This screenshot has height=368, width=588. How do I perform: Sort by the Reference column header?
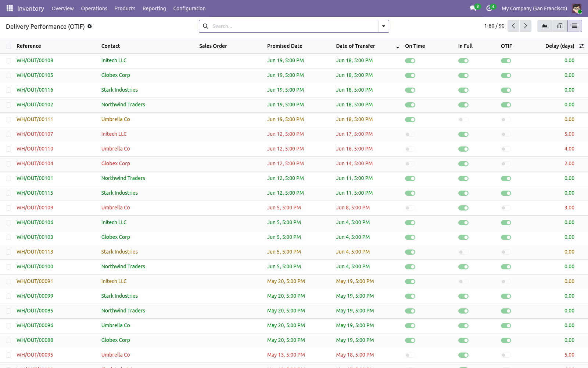(x=29, y=46)
